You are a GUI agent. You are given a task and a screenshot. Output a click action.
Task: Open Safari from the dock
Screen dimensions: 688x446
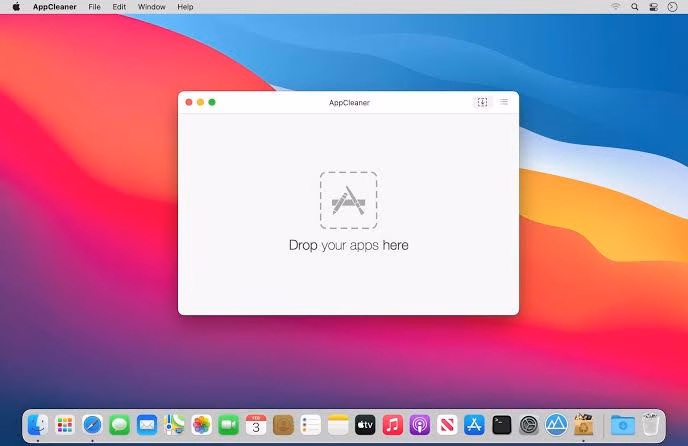coord(93,424)
